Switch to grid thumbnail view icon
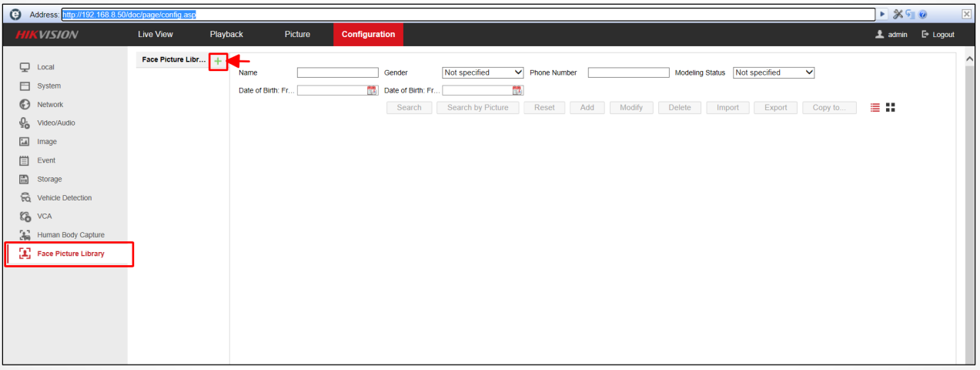The width and height of the screenshot is (980, 370). [891, 108]
